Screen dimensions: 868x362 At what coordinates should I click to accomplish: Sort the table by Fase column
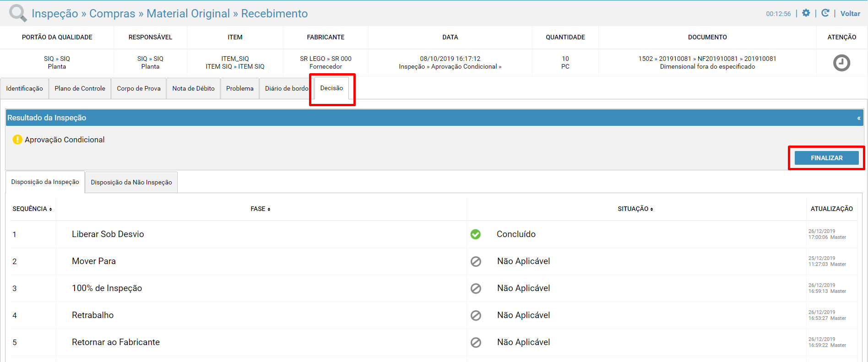(260, 209)
